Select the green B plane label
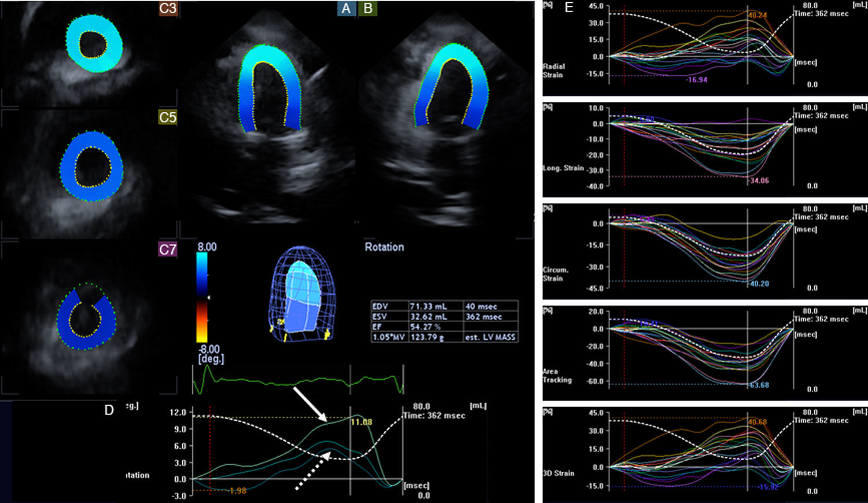 point(367,8)
